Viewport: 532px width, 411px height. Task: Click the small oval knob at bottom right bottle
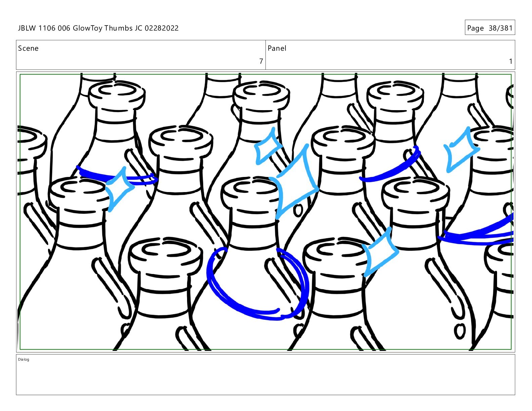[x=459, y=331]
